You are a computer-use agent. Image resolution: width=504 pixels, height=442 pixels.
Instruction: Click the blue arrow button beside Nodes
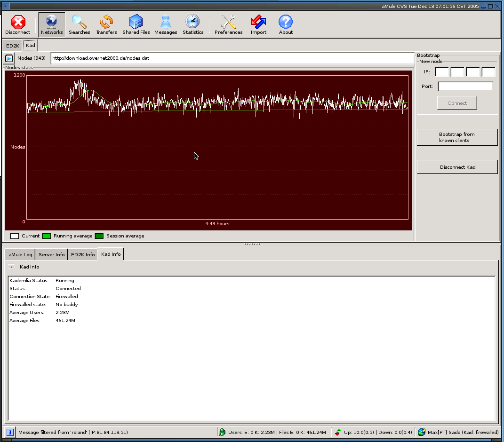9,58
